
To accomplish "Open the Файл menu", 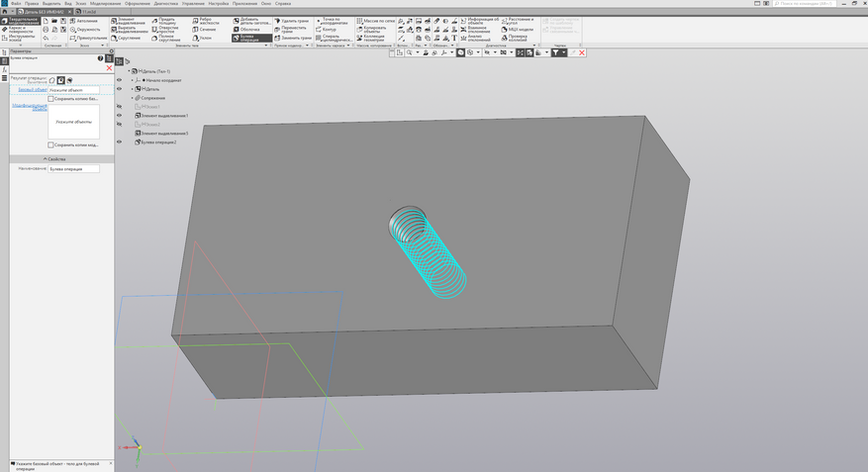I will pyautogui.click(x=16, y=3).
